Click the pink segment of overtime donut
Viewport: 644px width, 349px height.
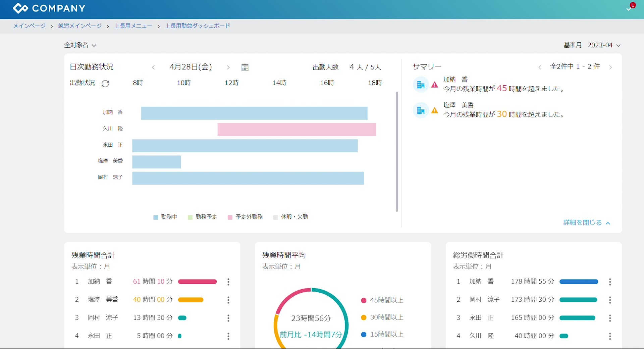(288, 297)
